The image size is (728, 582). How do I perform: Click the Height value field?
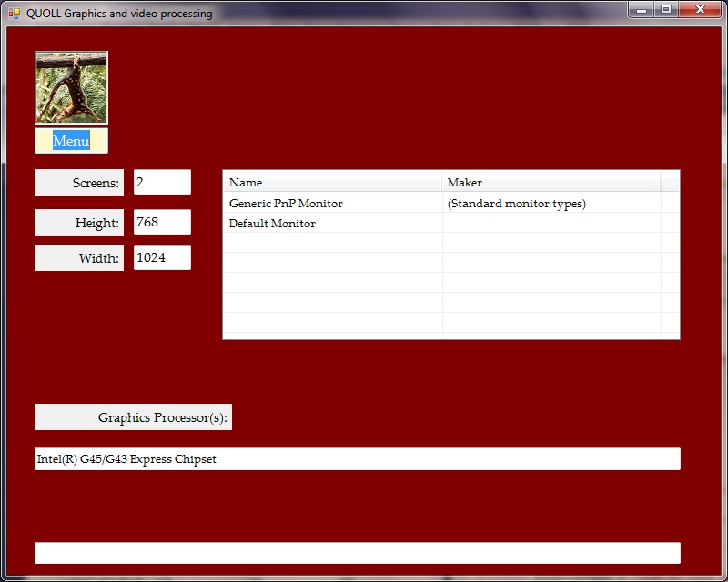tap(162, 223)
